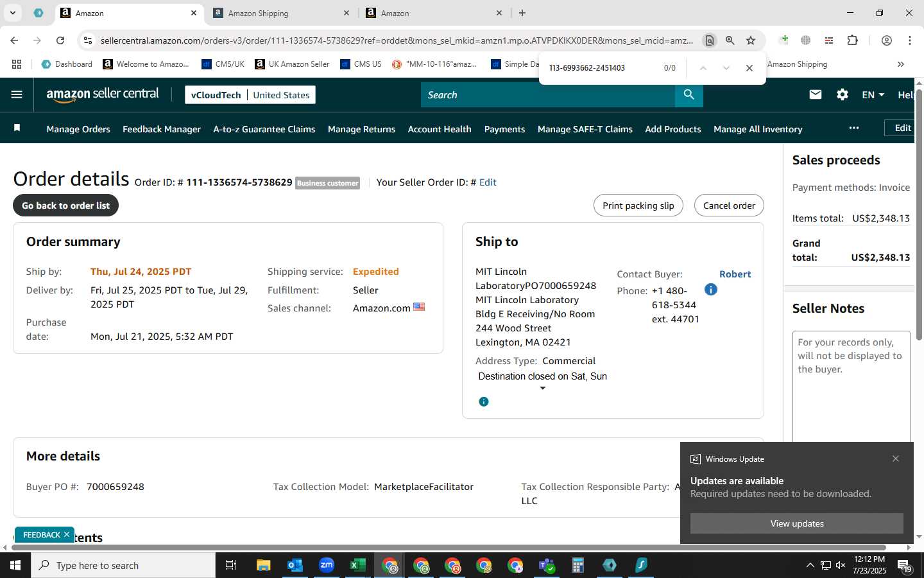
Task: Open the Windows Start menu
Action: tap(15, 565)
